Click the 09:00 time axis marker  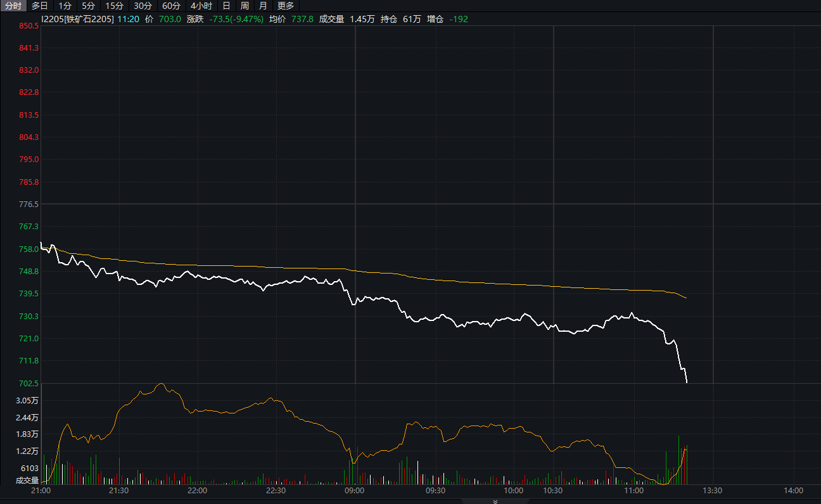[x=354, y=491]
